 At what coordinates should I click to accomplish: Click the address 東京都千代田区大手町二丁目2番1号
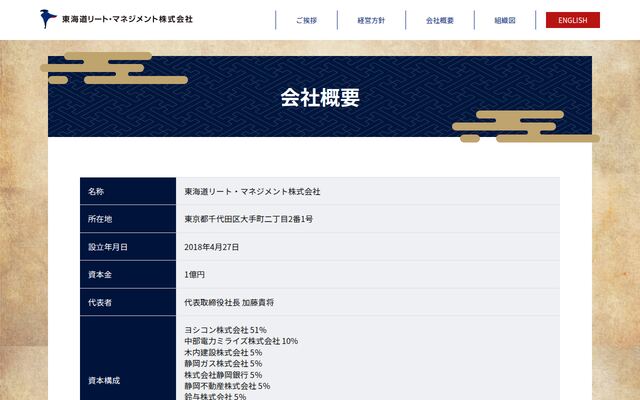[x=249, y=219]
